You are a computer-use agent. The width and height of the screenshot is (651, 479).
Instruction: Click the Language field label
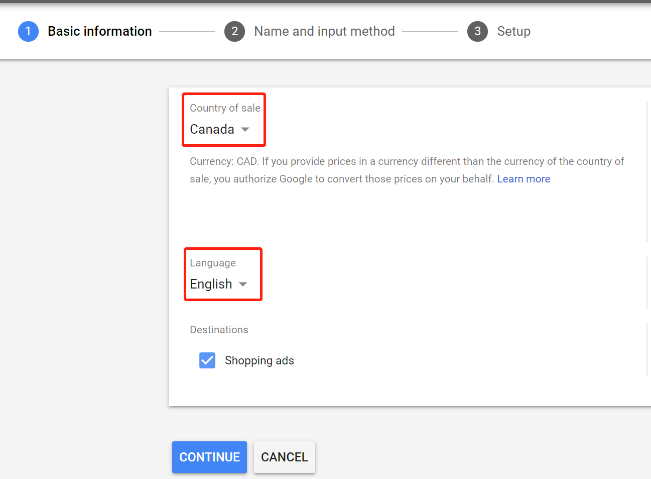point(213,263)
